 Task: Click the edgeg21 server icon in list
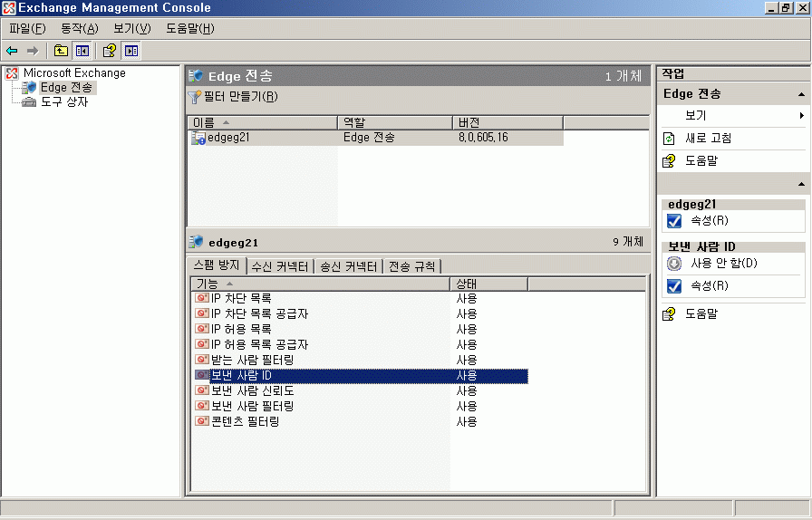pyautogui.click(x=198, y=138)
